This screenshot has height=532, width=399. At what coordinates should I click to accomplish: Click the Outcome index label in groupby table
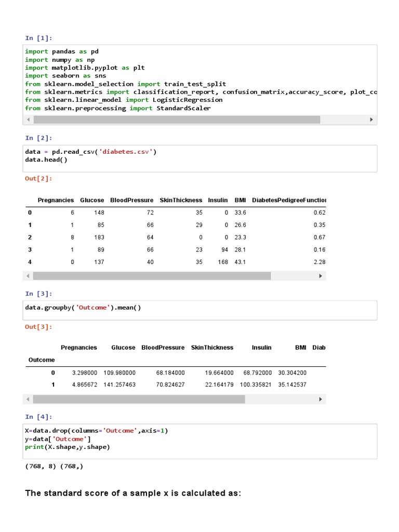(42, 360)
